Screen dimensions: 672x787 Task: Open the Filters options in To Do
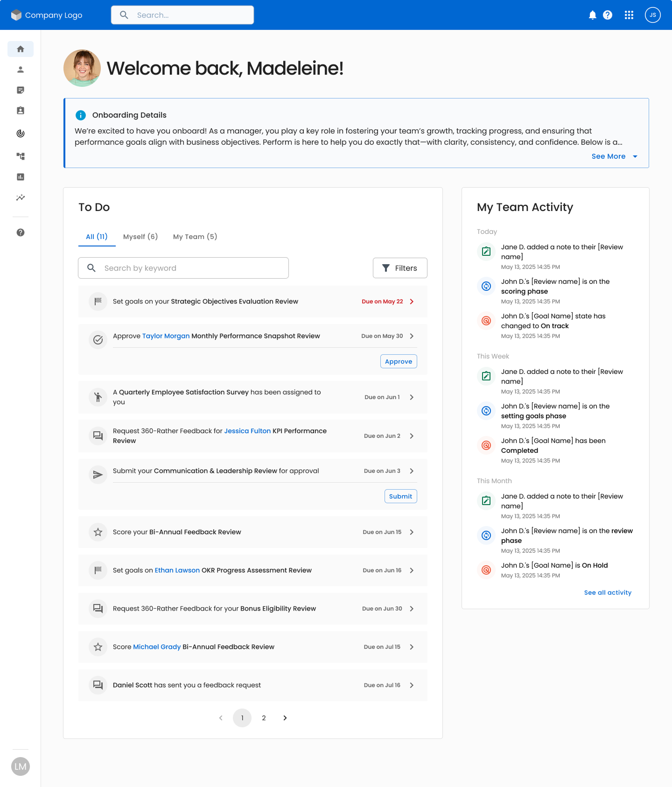[400, 268]
